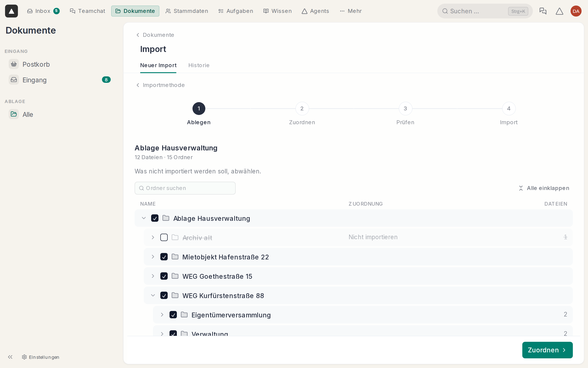Image resolution: width=588 pixels, height=368 pixels.
Task: Click the triangle icon beside the avatar
Action: 559,11
